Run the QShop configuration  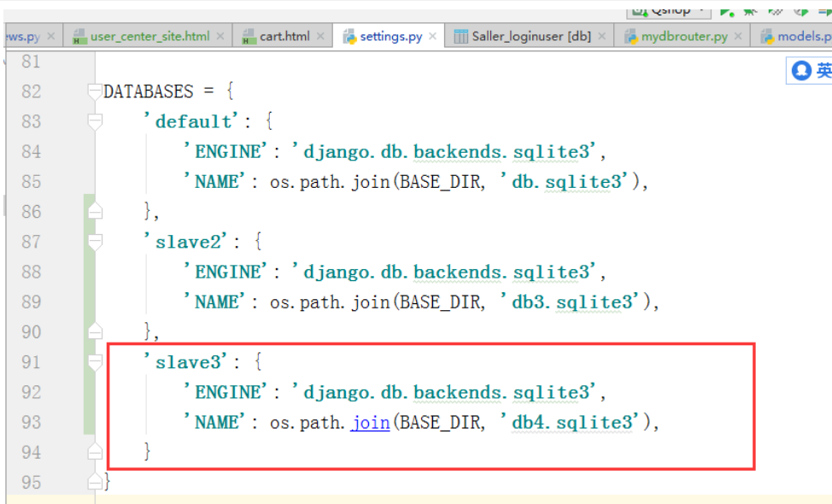(x=728, y=12)
